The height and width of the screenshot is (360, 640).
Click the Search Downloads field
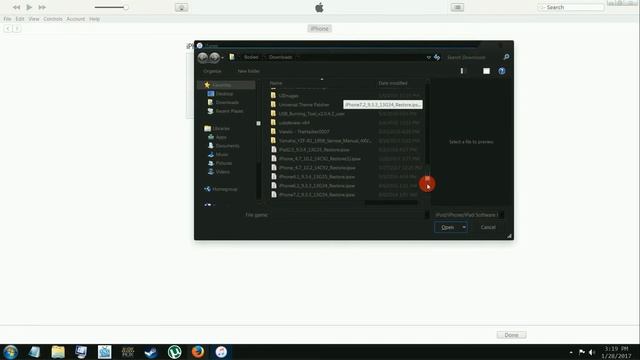[473, 58]
